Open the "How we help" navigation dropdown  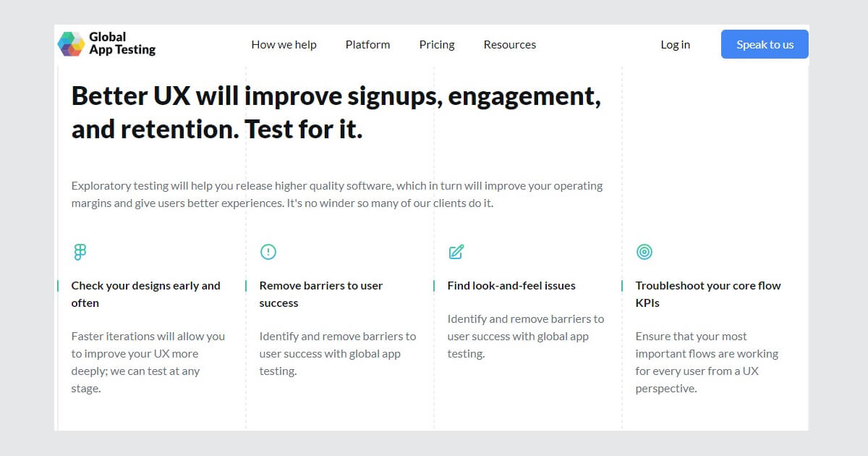pos(284,44)
